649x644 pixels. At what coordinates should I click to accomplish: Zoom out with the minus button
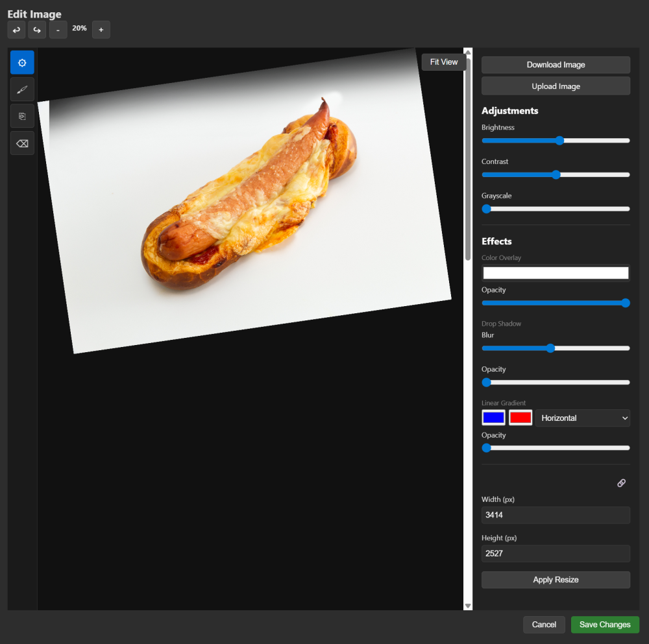(x=58, y=30)
